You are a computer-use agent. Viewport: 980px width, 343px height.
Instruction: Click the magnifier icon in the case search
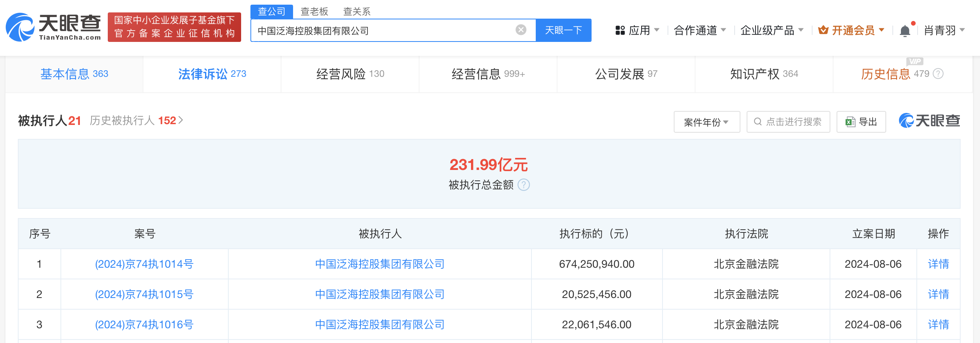point(757,122)
